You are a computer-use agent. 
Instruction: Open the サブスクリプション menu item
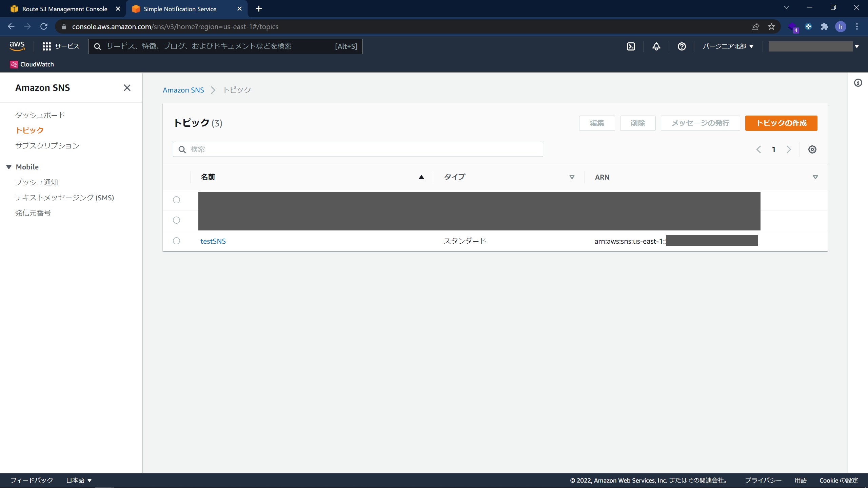[47, 145]
